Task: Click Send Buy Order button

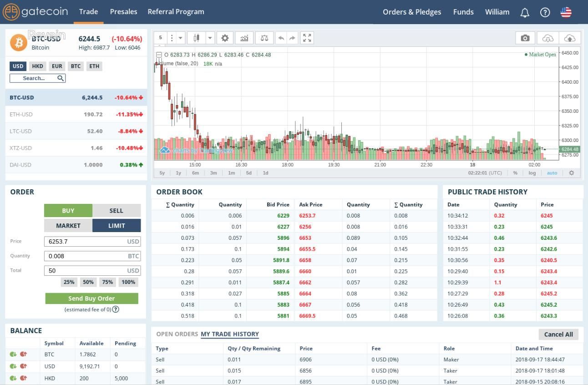Action: pos(91,299)
